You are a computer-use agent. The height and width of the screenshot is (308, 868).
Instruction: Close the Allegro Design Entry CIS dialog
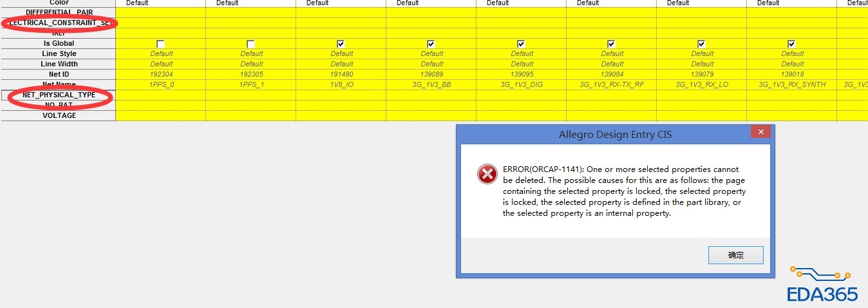click(x=760, y=131)
